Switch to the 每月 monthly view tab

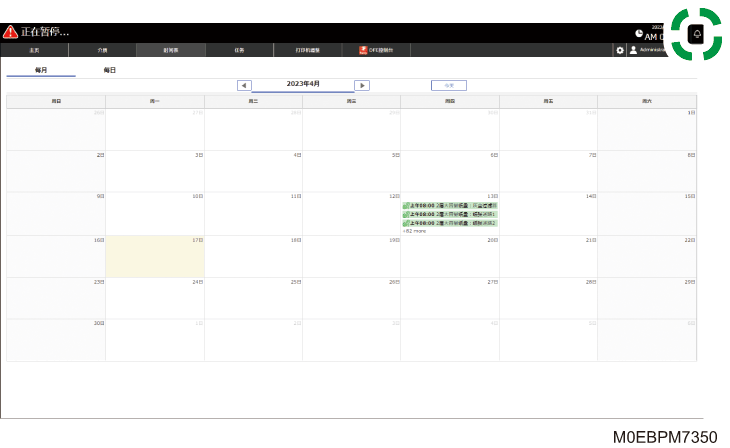pyautogui.click(x=41, y=70)
